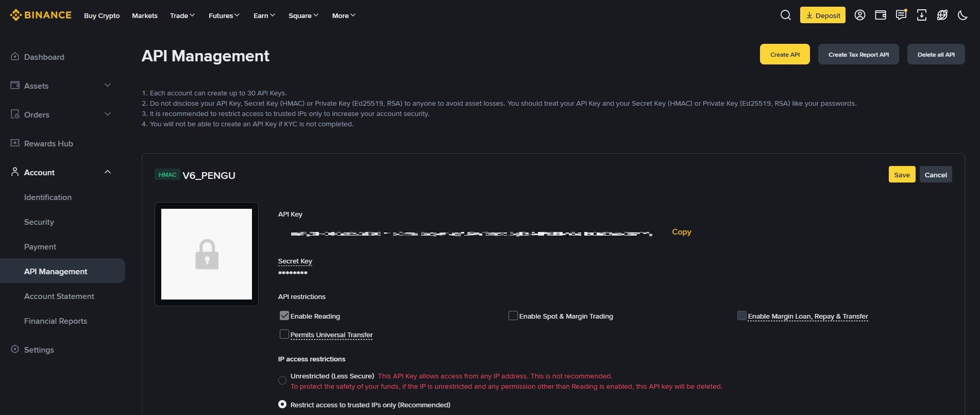
Task: Click the locked QR code thumbnail
Action: 207,254
